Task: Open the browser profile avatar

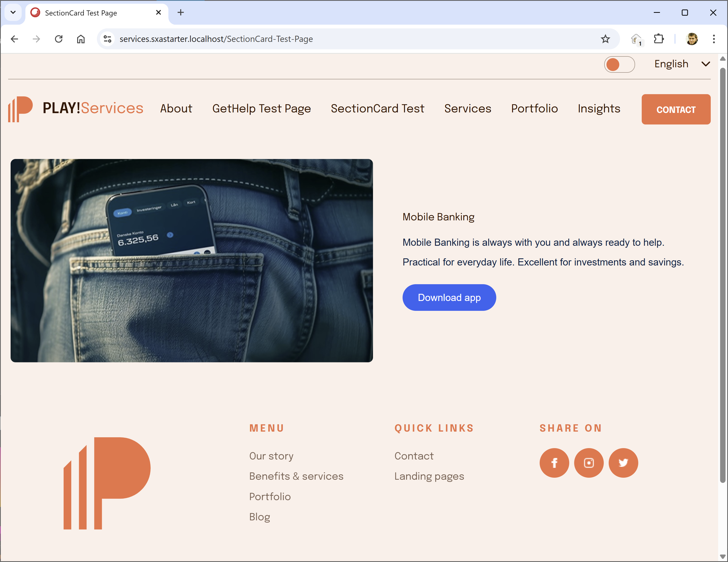Action: point(692,39)
